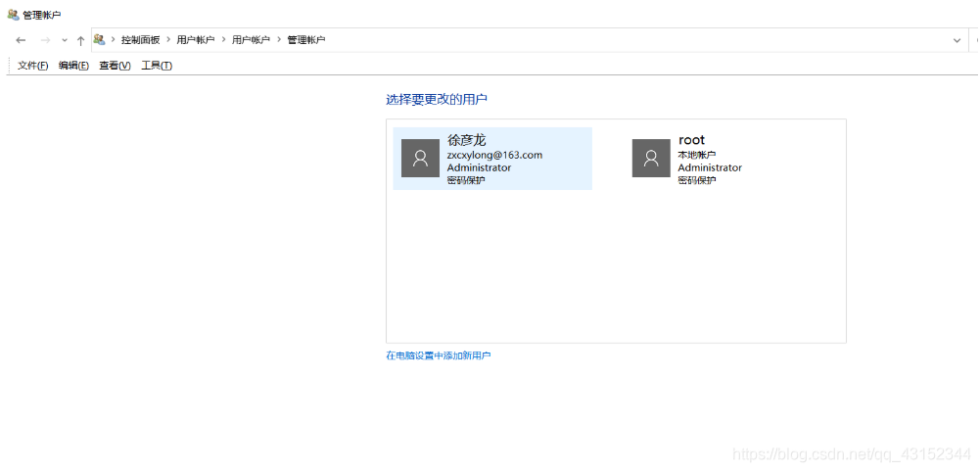Select the root account avatar

pyautogui.click(x=651, y=159)
